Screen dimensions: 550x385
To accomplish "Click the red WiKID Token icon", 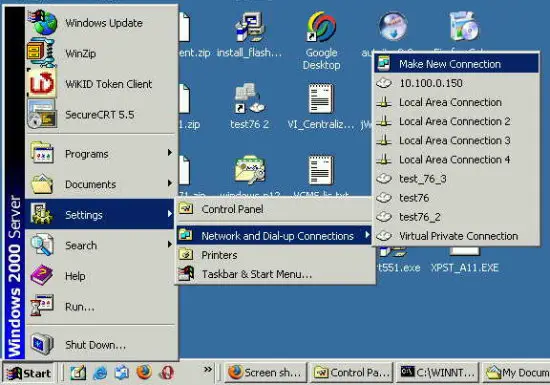I will click(42, 83).
